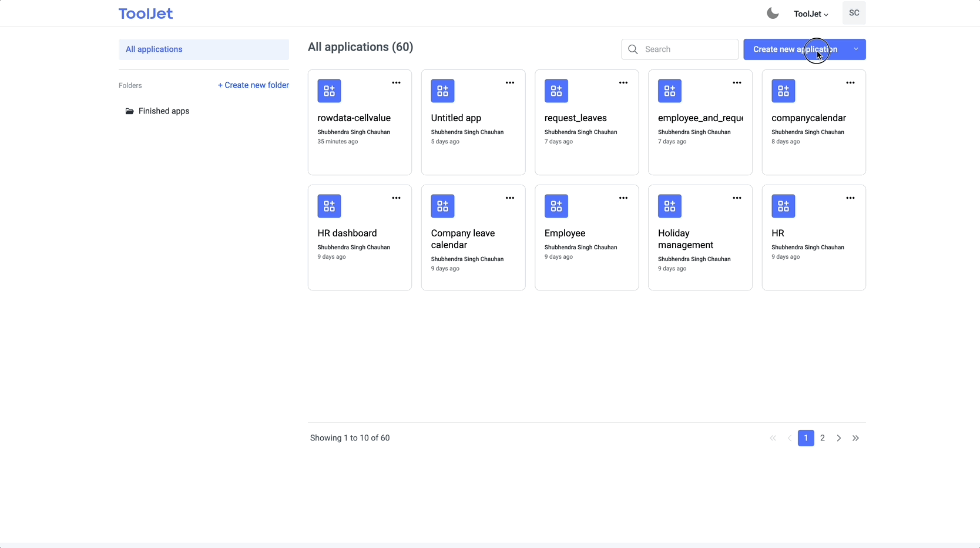Screen dimensions: 980x548
Task: Click the ToolJet logo
Action: pos(146,14)
